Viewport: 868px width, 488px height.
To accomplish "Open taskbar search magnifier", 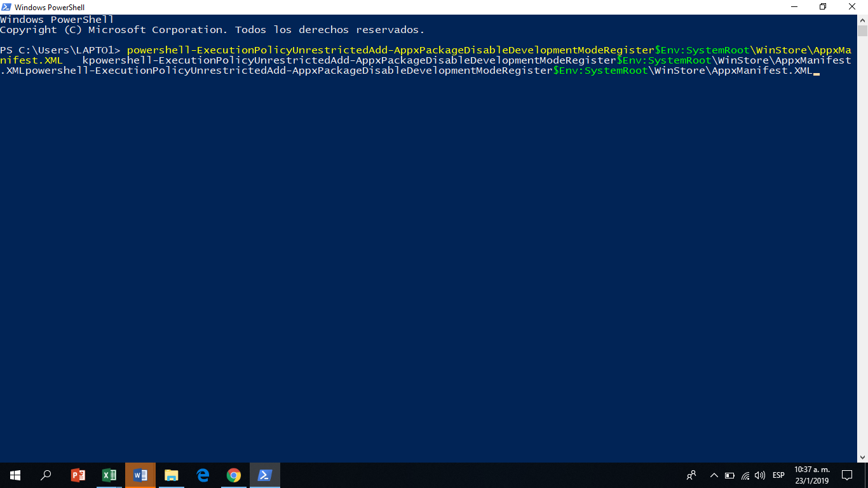I will click(x=46, y=475).
